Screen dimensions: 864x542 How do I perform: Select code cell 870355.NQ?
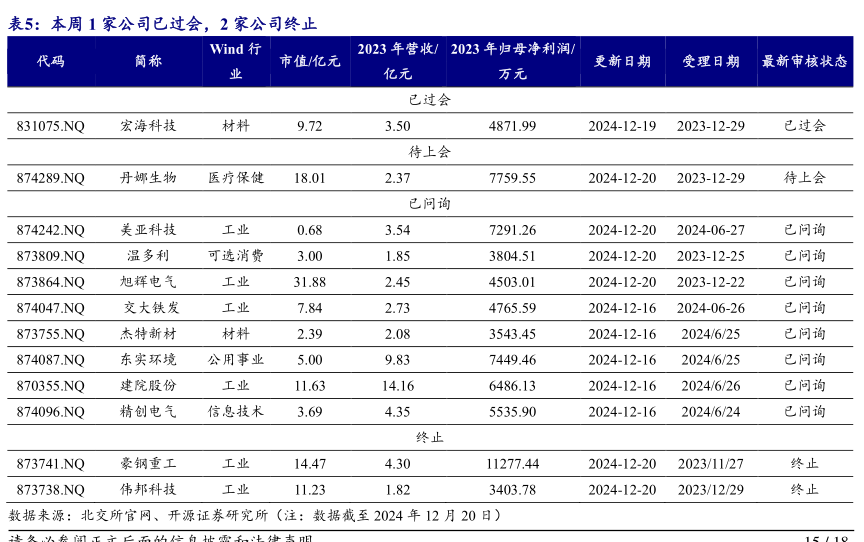click(51, 386)
